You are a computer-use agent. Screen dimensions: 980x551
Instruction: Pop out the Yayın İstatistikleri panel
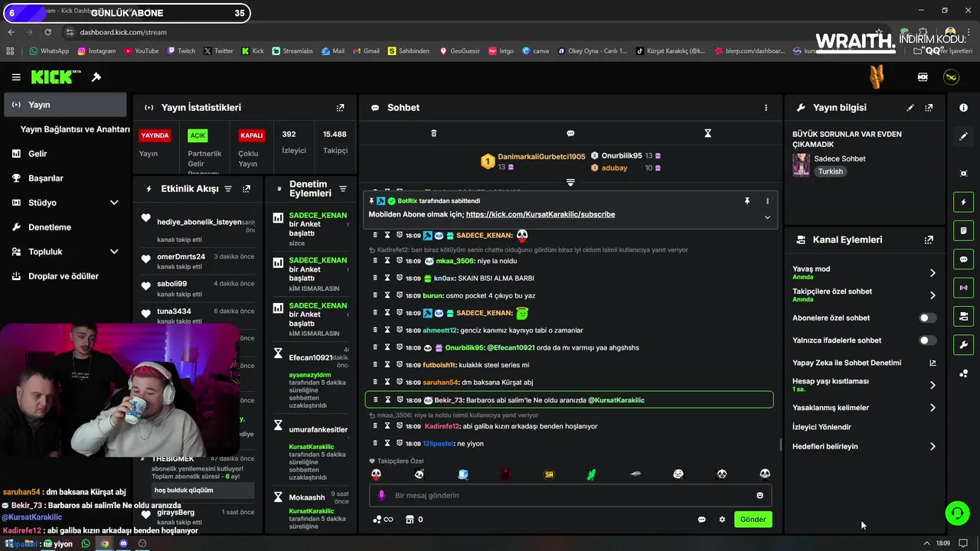341,108
